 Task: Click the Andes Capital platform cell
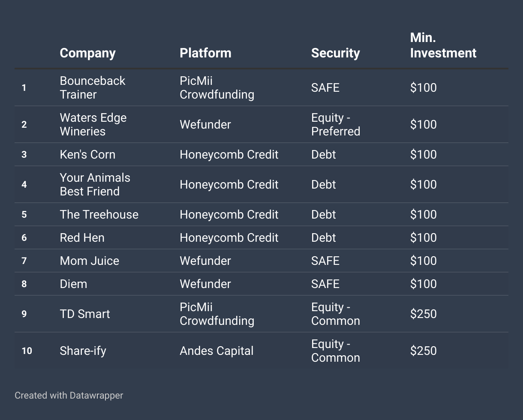216,351
